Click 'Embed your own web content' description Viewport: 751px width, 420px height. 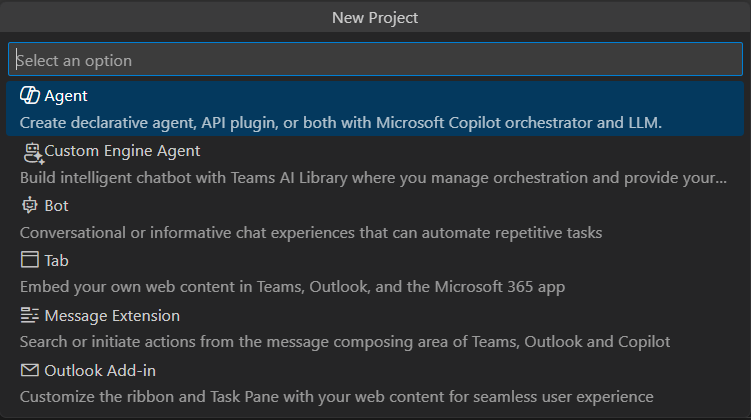point(292,287)
